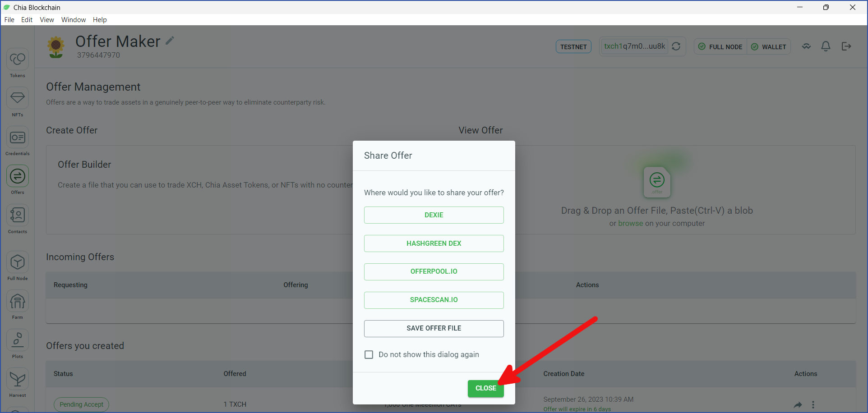Click the September 26, 2023 creation date

point(588,399)
